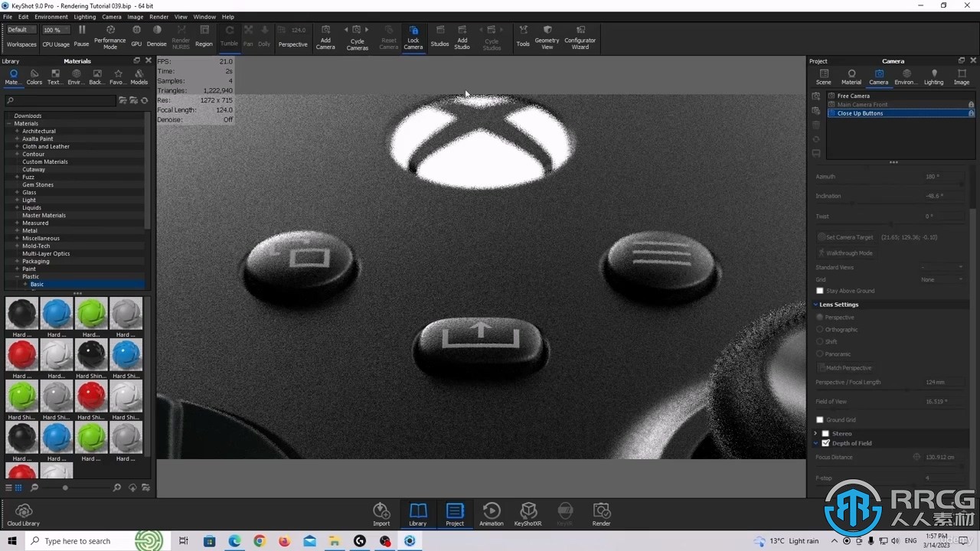
Task: Toggle Performance Mode
Action: 110,36
